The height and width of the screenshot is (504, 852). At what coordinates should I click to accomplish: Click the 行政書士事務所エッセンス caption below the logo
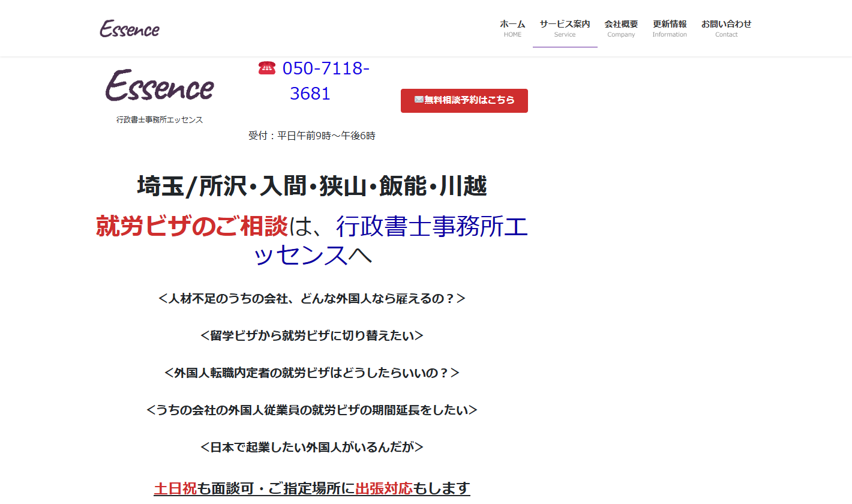(159, 119)
